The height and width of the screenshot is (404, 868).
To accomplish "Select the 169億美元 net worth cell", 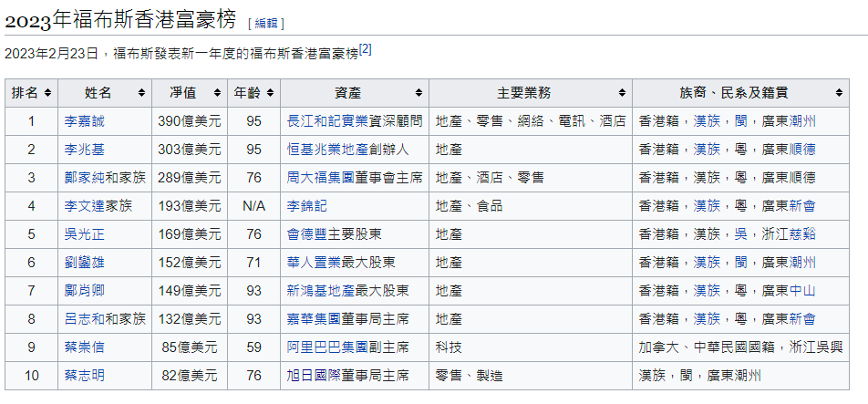I will 190,234.
